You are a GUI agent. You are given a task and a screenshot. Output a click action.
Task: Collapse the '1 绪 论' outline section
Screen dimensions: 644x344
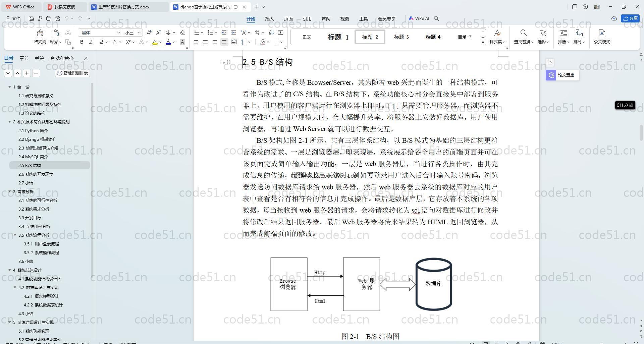click(x=10, y=87)
